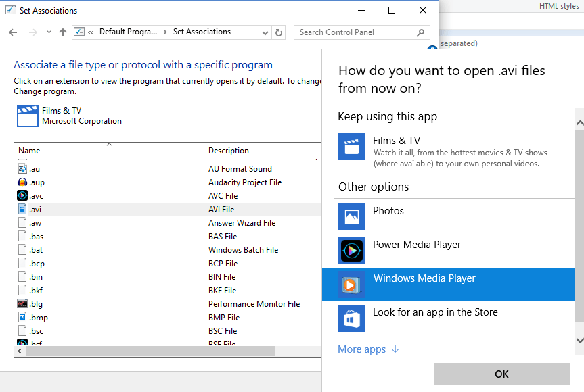584x392 pixels.
Task: Click the .bmp image file icon
Action: [x=22, y=317]
